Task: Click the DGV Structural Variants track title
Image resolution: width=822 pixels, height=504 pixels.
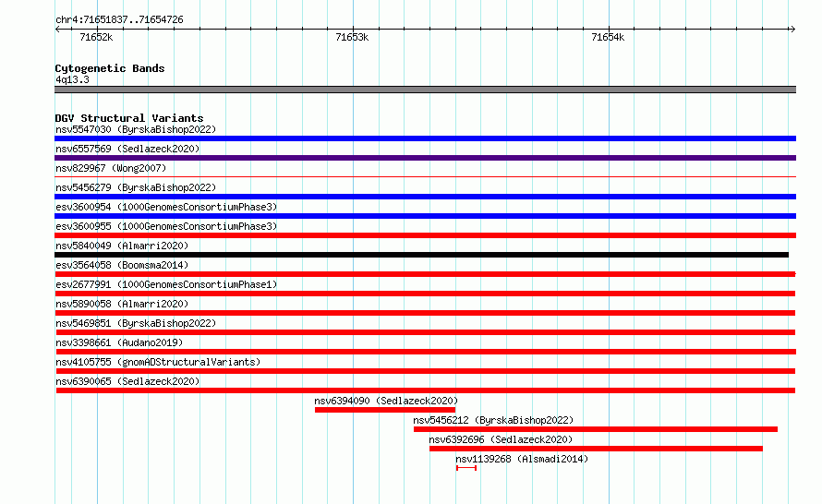Action: (x=129, y=118)
